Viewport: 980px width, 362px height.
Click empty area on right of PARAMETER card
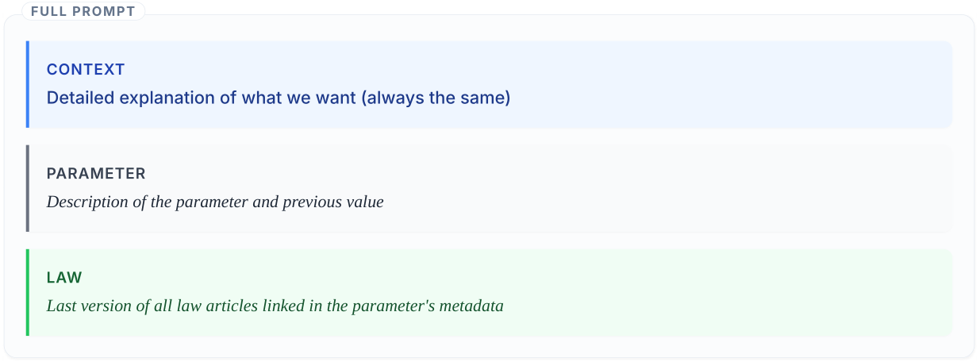click(714, 188)
